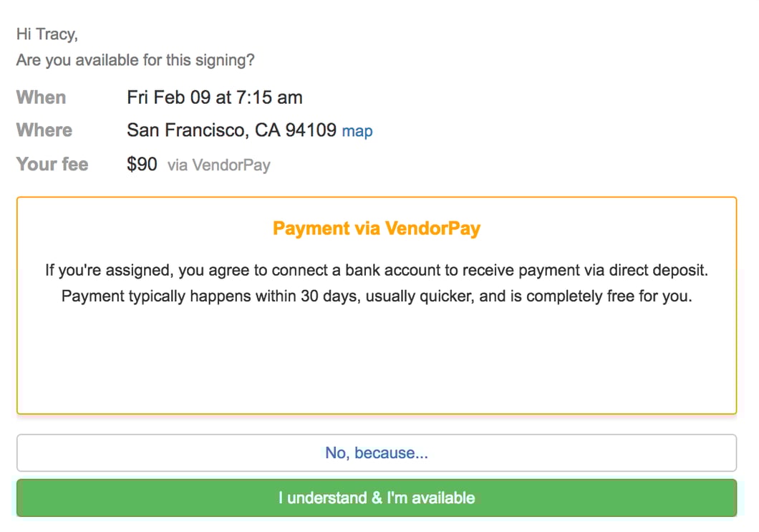Select the "Hi Tracy," greeting text
Viewport: 759px width, 532px height.
pyautogui.click(x=47, y=34)
